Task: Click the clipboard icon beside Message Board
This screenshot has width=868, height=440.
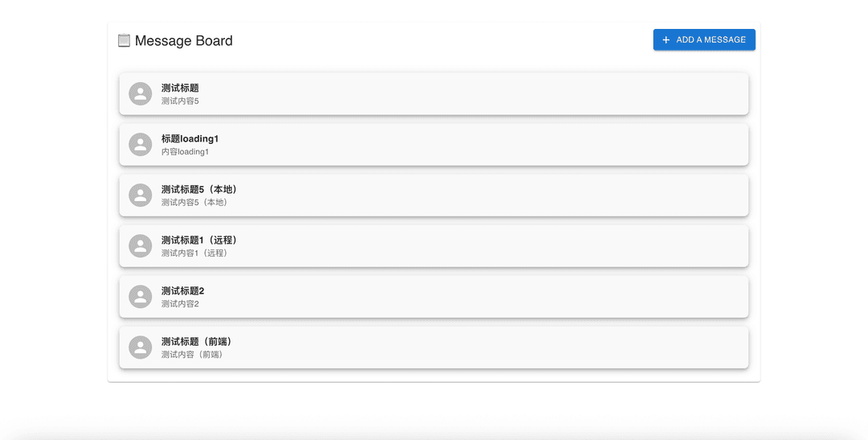Action: [124, 40]
